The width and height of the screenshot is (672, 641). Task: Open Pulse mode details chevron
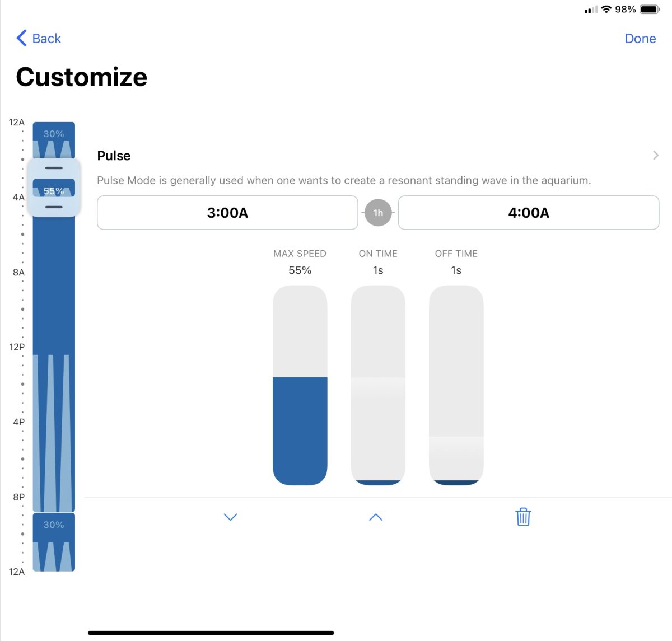656,155
